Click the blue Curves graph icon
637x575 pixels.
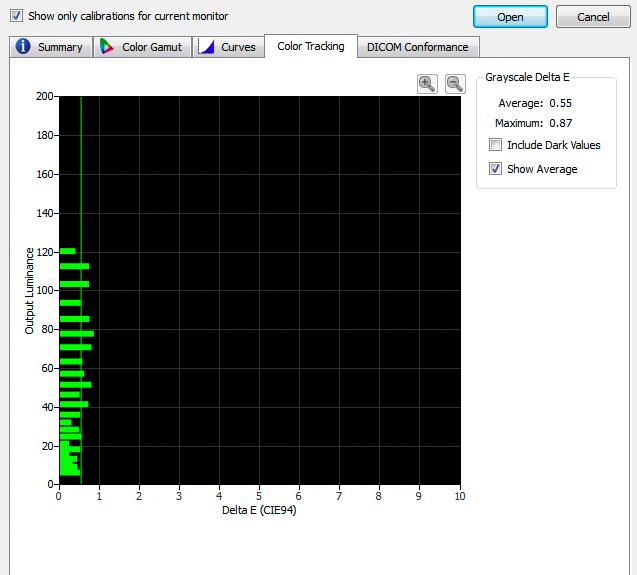click(x=206, y=47)
